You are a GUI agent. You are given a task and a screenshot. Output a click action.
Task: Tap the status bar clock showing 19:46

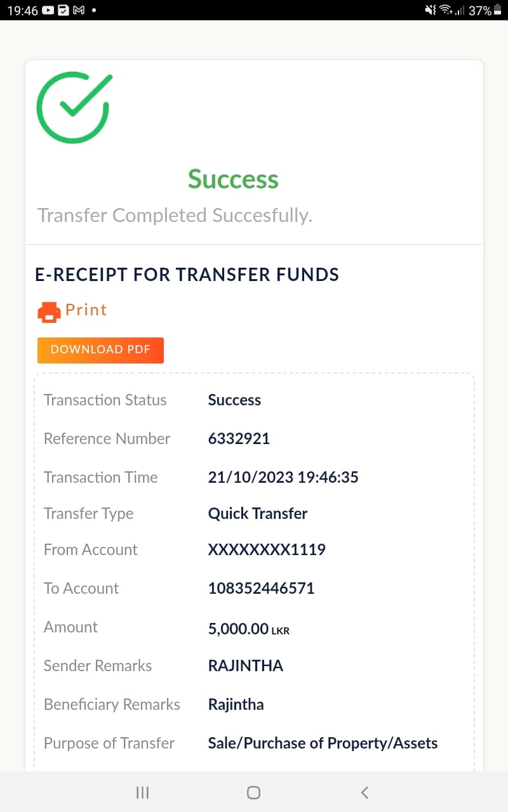click(22, 11)
